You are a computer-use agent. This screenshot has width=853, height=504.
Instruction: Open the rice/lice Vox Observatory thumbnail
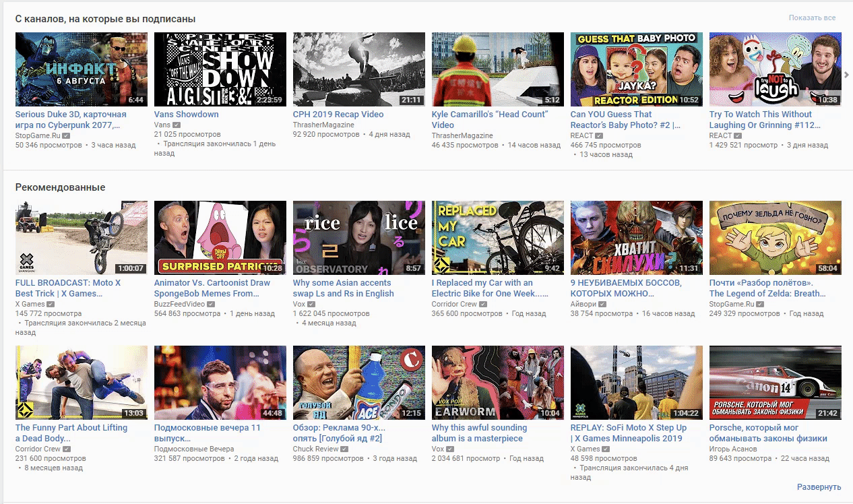pyautogui.click(x=359, y=238)
